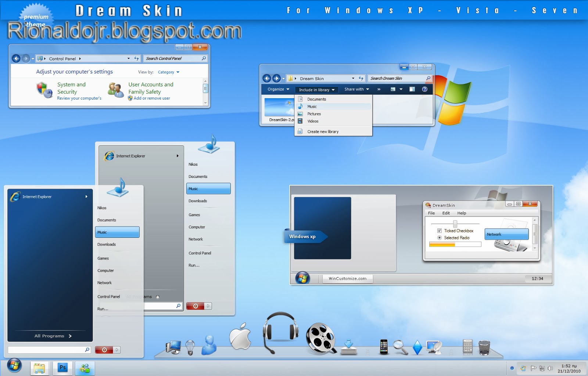Viewport: 588px width, 376px height.
Task: Click the light bulb icon in the dock
Action: click(x=191, y=346)
